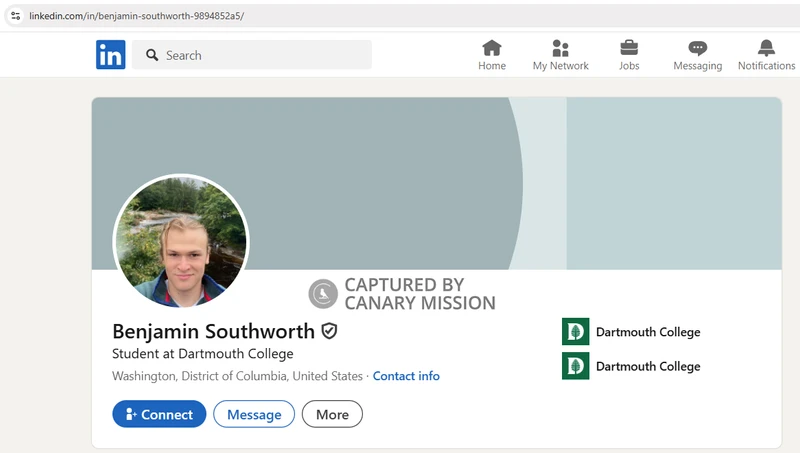Click the second Dartmouth College logo
Viewport: 800px width, 453px height.
[x=576, y=366]
